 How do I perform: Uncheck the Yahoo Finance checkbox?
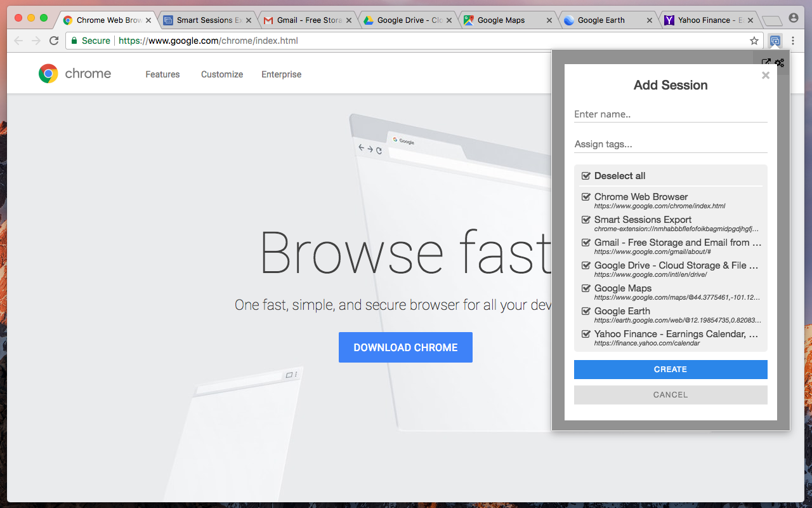(x=586, y=334)
